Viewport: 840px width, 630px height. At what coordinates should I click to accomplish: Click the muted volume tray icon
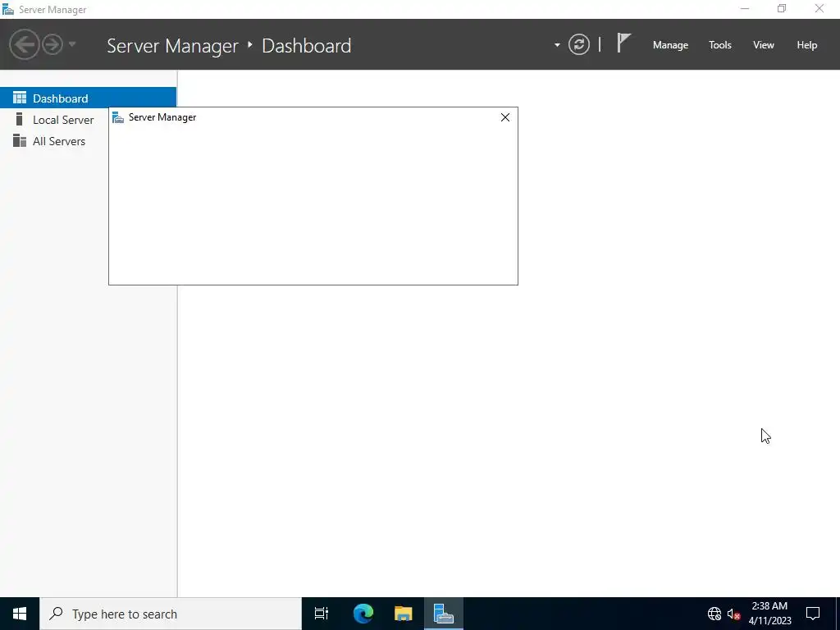coord(733,614)
